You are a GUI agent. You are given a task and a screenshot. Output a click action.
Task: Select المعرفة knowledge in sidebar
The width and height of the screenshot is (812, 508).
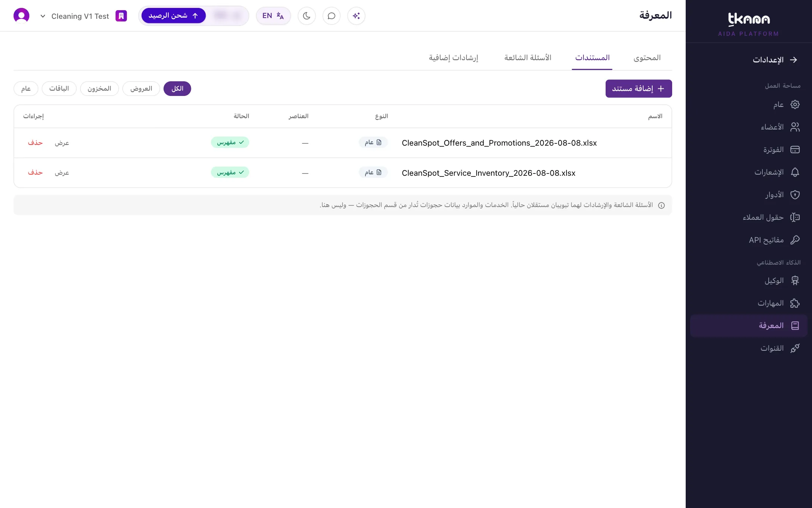(749, 326)
